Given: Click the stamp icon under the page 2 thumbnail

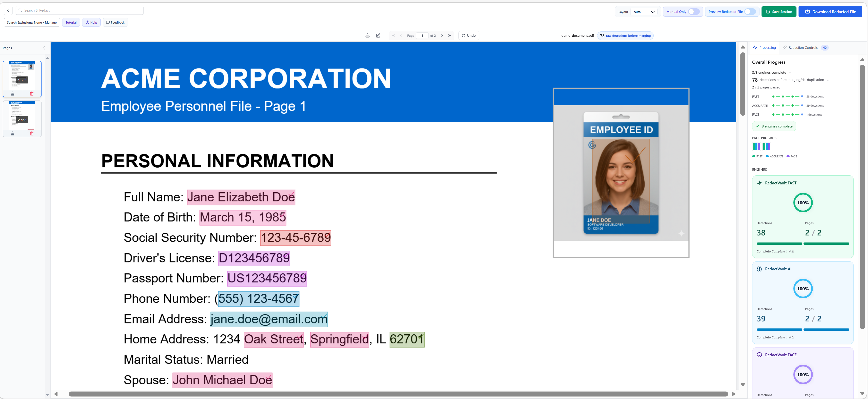Looking at the screenshot, I should click(x=12, y=133).
